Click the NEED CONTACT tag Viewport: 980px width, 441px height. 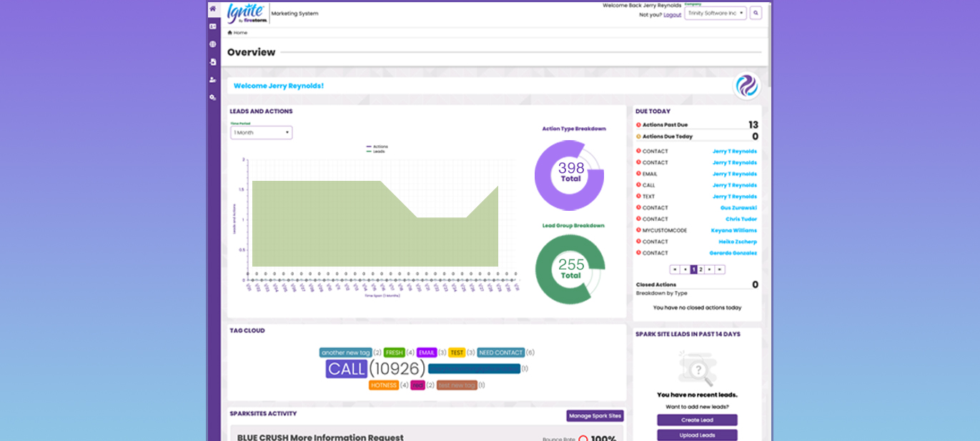tap(501, 352)
